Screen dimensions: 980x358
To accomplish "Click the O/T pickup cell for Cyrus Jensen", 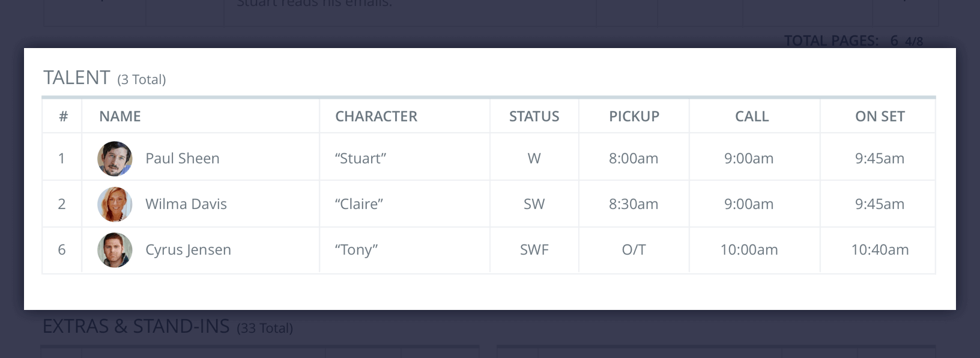I will point(634,249).
